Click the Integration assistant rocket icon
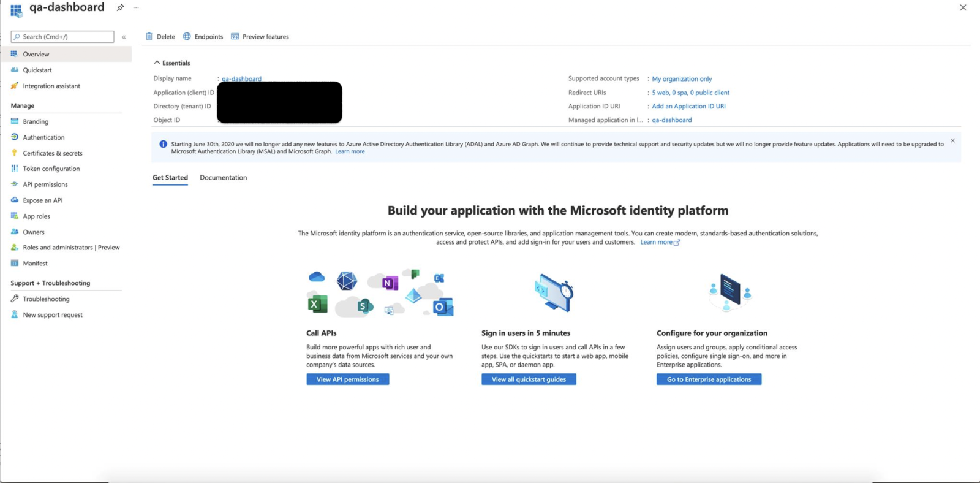The height and width of the screenshot is (483, 980). [14, 86]
